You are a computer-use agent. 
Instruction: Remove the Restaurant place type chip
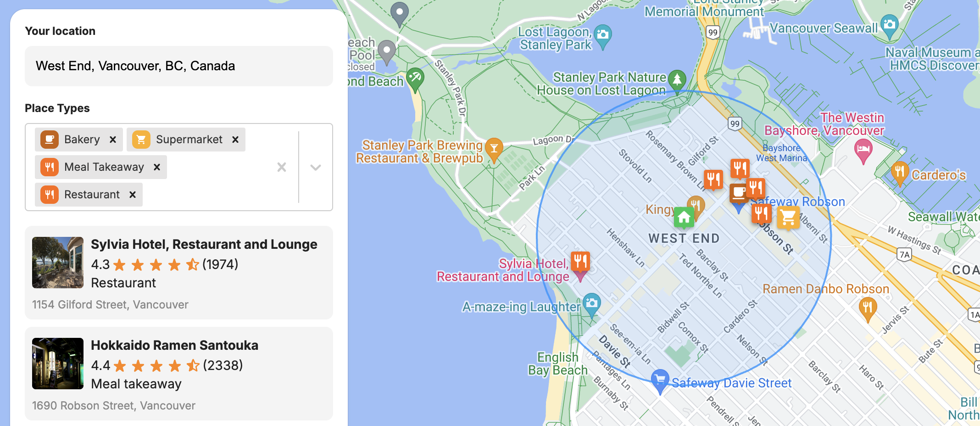[132, 194]
